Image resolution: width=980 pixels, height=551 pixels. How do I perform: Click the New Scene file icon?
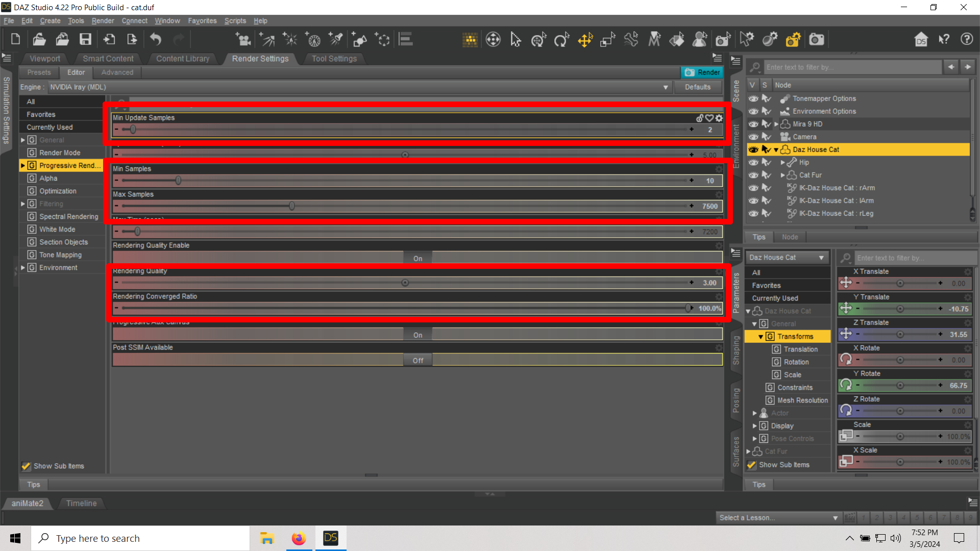tap(15, 39)
